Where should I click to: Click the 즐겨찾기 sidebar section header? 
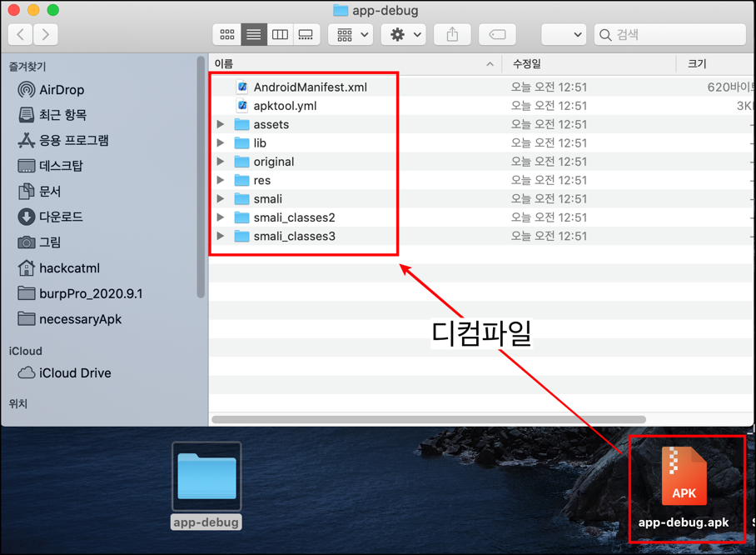tap(27, 67)
